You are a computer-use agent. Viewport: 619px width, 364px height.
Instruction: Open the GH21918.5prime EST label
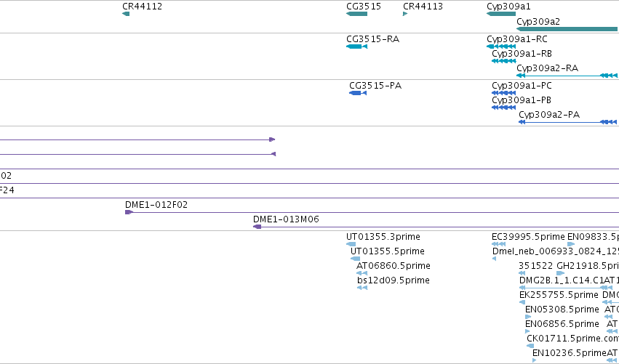pyautogui.click(x=588, y=266)
